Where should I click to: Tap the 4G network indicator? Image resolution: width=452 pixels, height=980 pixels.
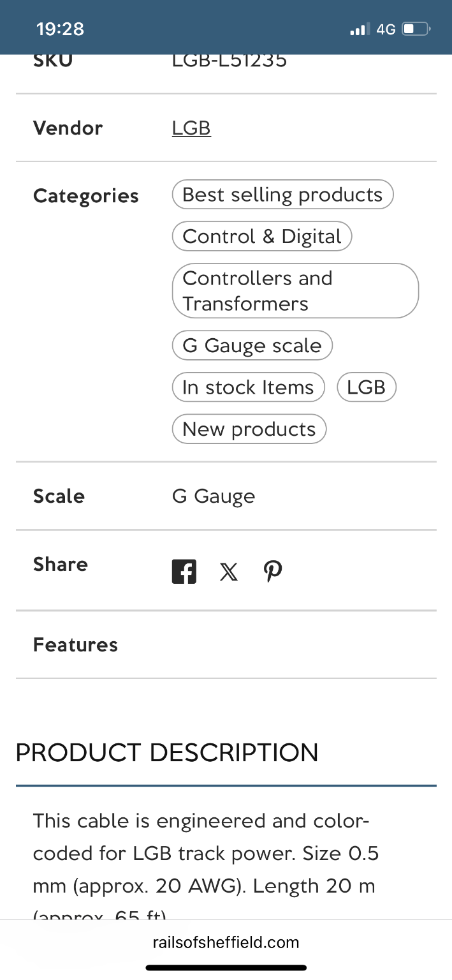(386, 29)
